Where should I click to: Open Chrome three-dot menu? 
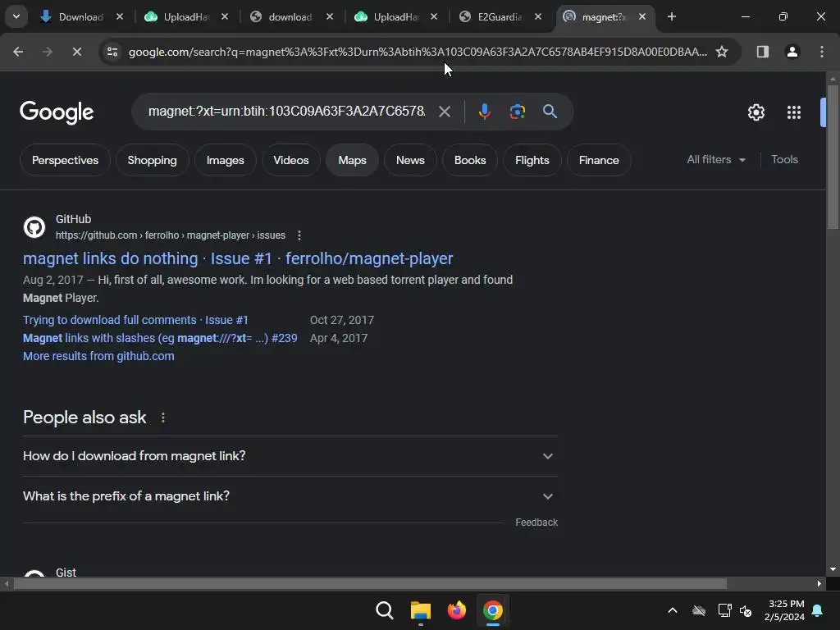pyautogui.click(x=821, y=52)
